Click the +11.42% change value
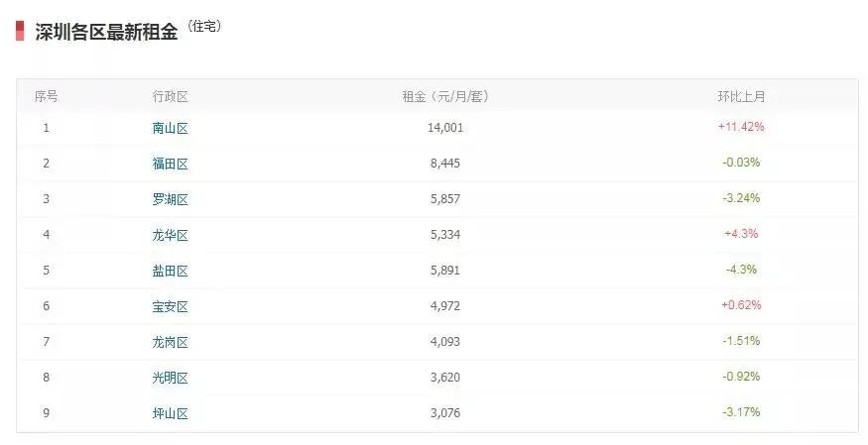868x445 pixels. coord(741,127)
